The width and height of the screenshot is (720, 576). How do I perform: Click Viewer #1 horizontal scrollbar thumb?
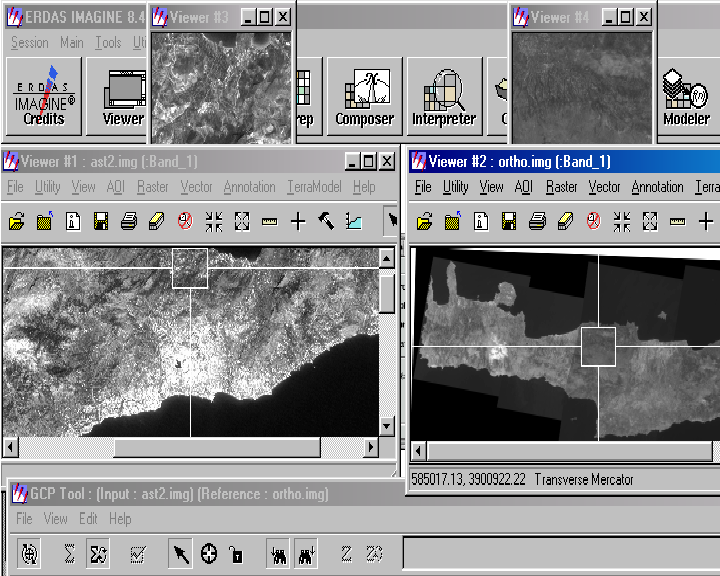click(217, 447)
